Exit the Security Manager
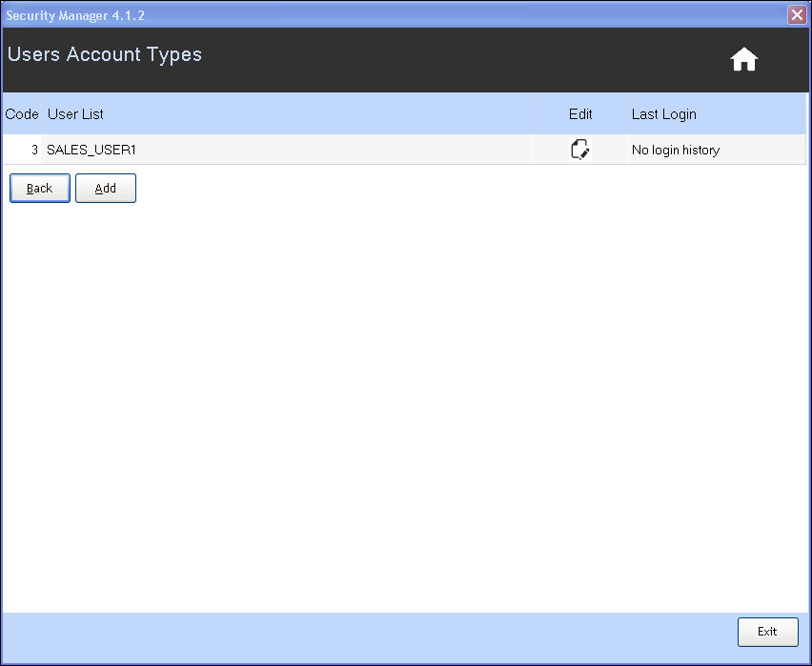Image resolution: width=812 pixels, height=666 pixels. point(767,632)
